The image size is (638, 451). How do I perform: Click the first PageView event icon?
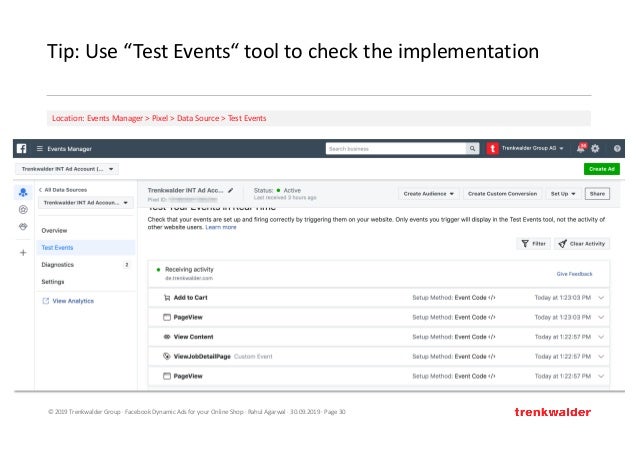click(167, 317)
